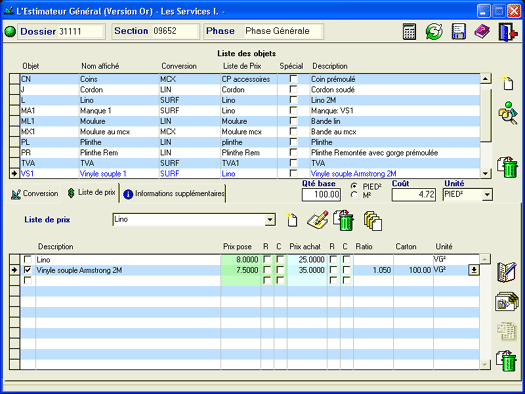Click the Description column header of price table
This screenshot has width=525, height=394.
55,246
